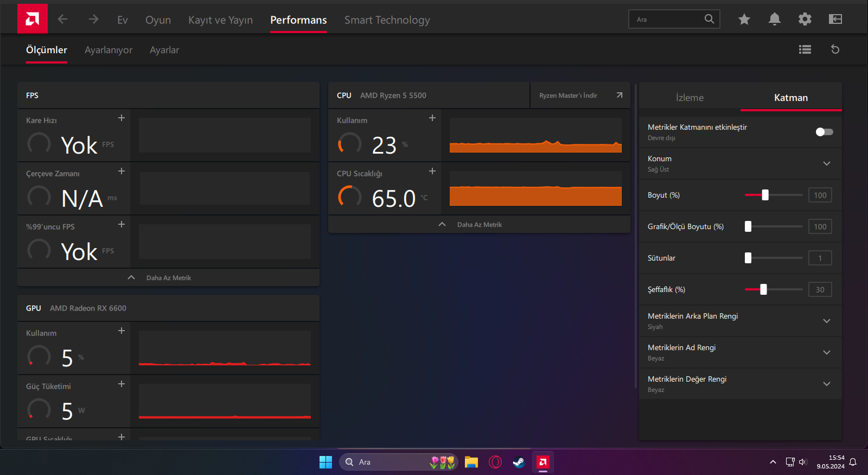Click the Boyut value field showing 100

tap(820, 195)
